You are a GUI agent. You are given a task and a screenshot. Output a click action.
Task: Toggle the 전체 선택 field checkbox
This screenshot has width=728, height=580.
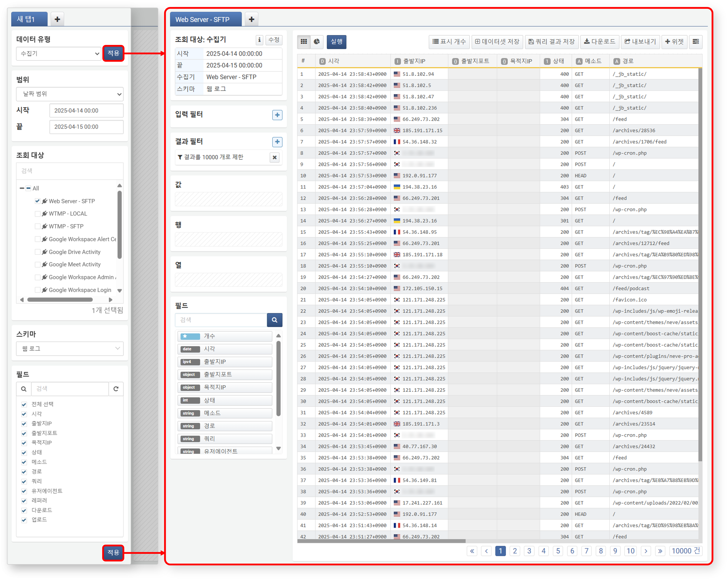pos(24,404)
